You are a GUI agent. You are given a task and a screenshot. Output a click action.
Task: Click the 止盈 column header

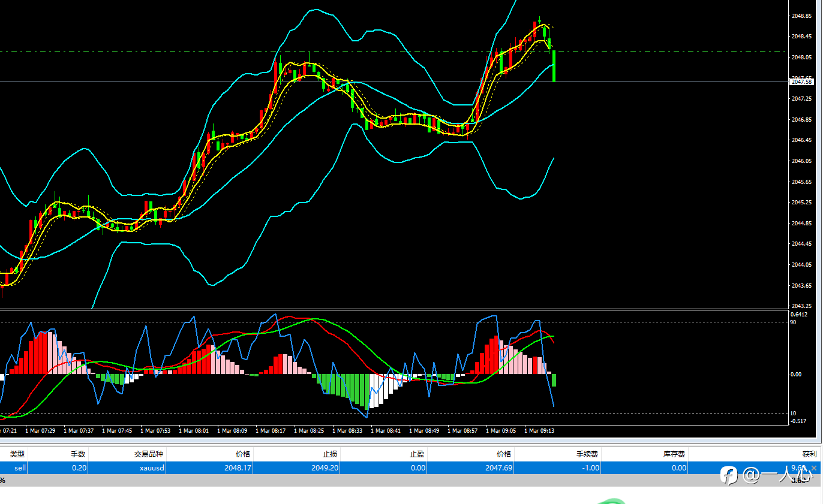417,454
